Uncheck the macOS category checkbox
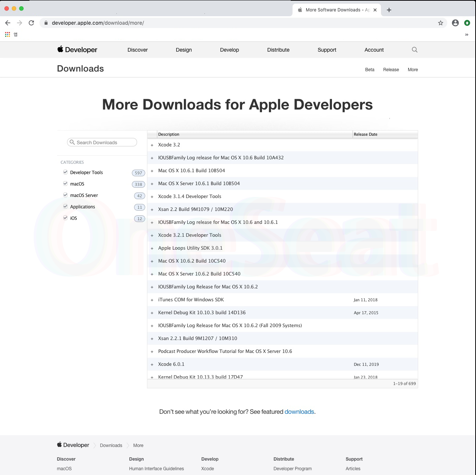The height and width of the screenshot is (475, 476). 65,183
